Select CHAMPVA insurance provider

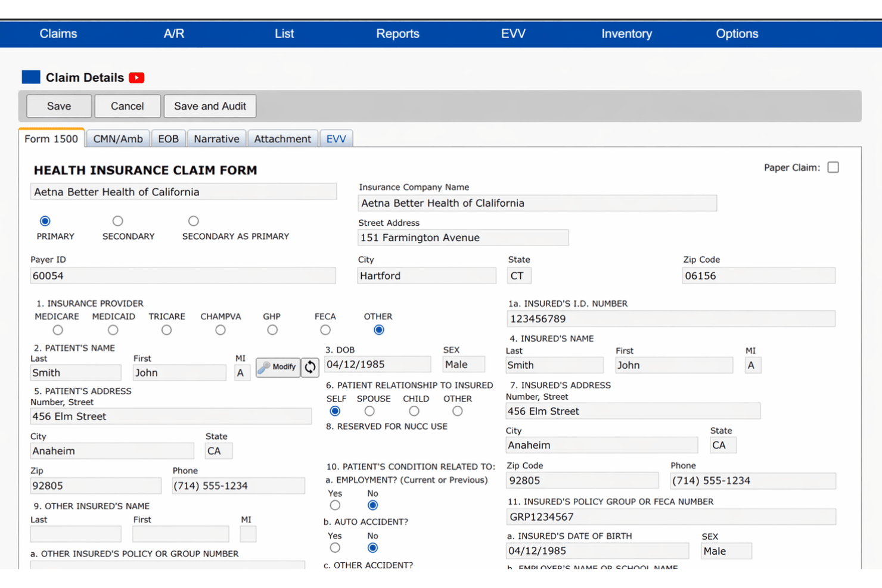click(220, 330)
